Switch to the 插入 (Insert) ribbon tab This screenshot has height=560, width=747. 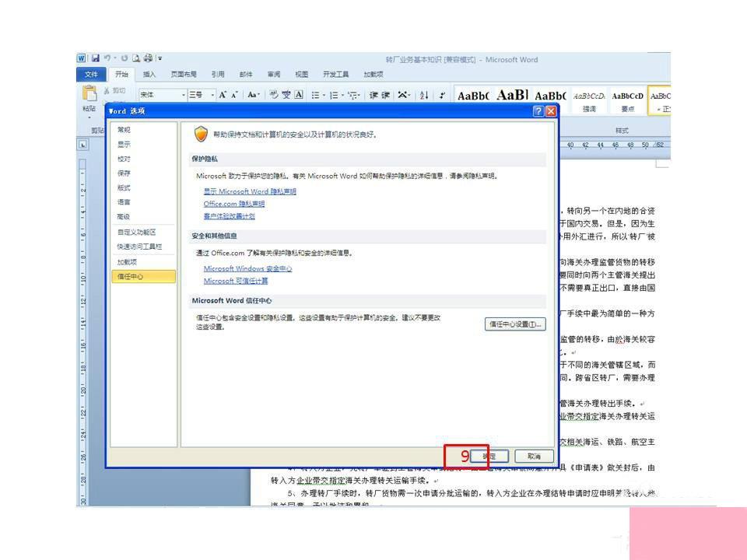point(149,75)
